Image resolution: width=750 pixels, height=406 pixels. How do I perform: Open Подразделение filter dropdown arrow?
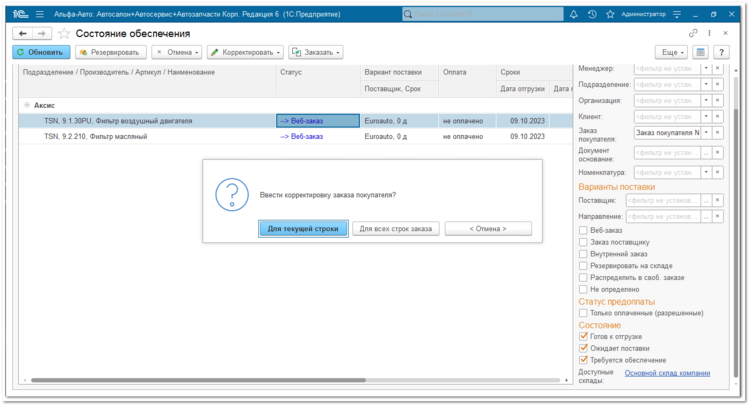tap(706, 84)
